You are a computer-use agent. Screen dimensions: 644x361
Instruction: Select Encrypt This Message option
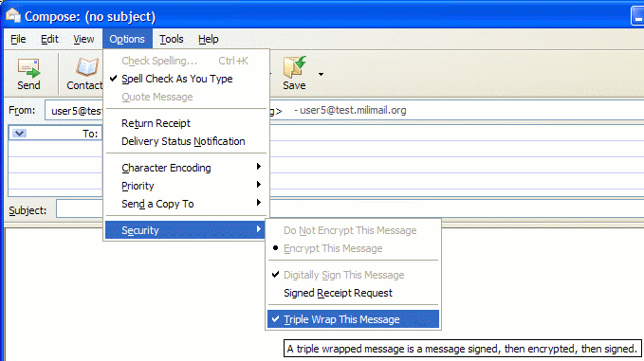tap(353, 248)
